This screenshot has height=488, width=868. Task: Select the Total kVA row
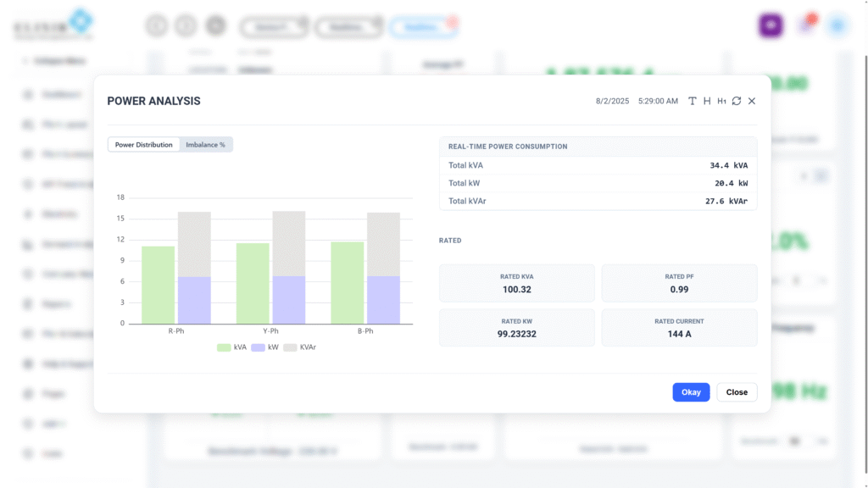(x=598, y=165)
